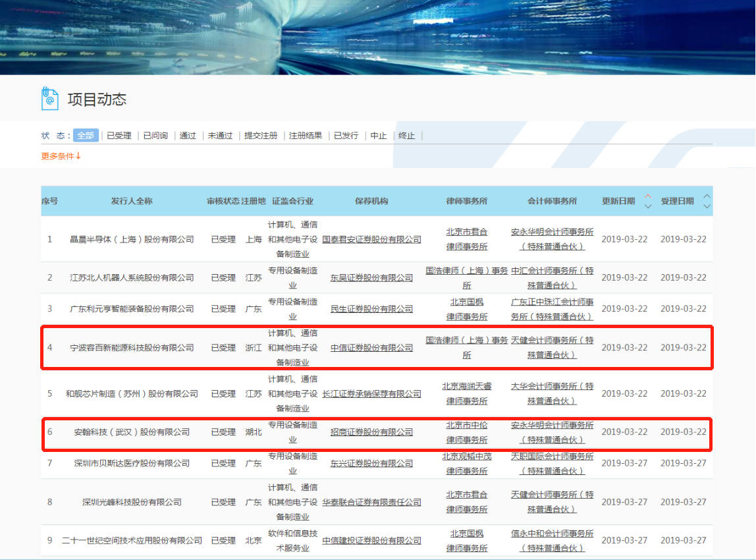The height and width of the screenshot is (560, 756).
Task: Open 宁波容百新能源科技股份有限公司 project row
Action: pyautogui.click(x=132, y=348)
